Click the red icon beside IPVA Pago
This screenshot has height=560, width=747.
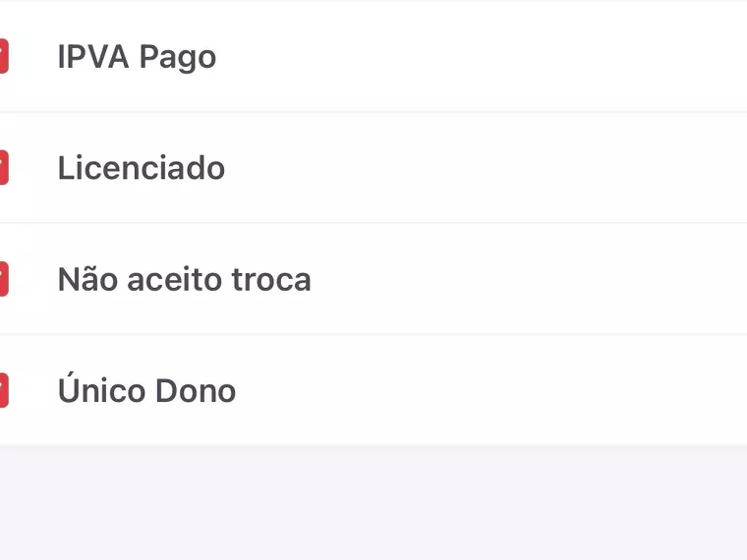pyautogui.click(x=3, y=56)
